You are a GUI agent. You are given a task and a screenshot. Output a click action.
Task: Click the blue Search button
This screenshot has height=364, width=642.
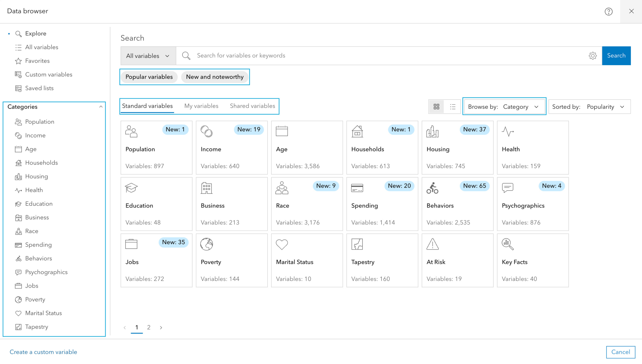tap(616, 56)
